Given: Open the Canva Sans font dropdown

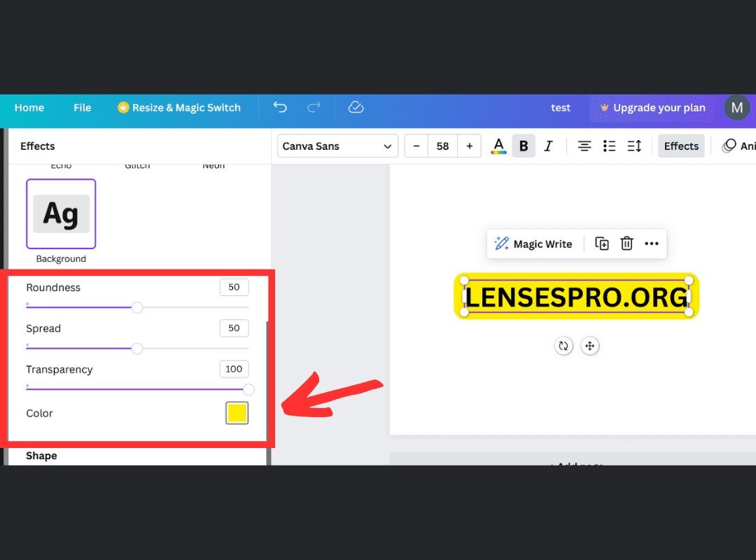Looking at the screenshot, I should (337, 146).
